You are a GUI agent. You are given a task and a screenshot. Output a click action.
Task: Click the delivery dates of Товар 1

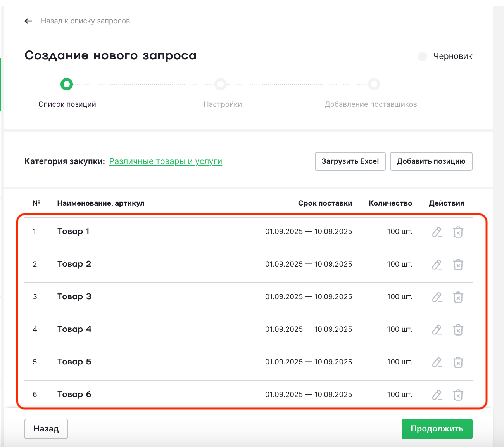(309, 232)
